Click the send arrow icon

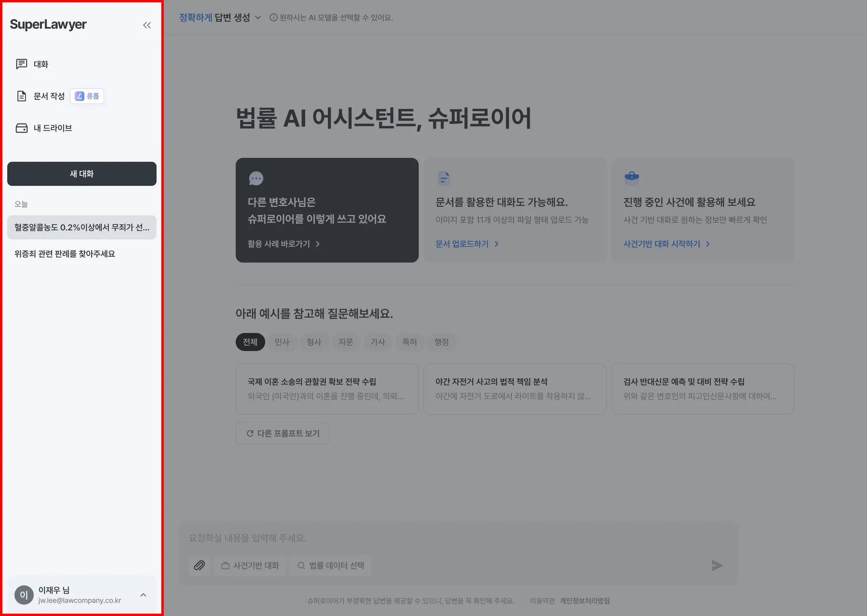717,565
